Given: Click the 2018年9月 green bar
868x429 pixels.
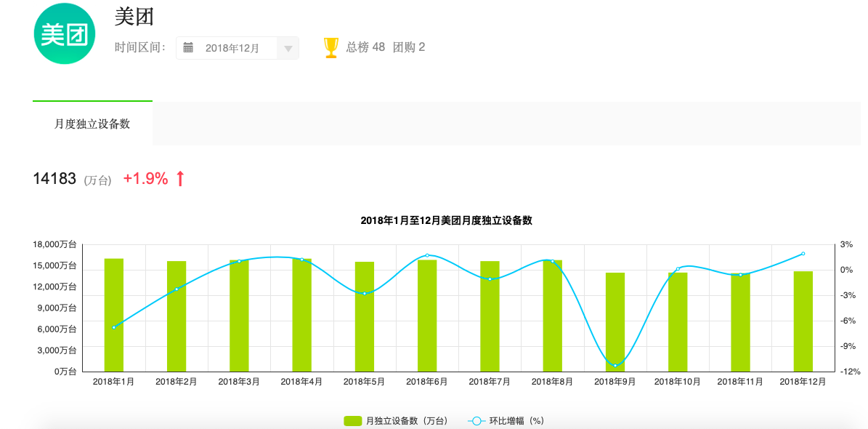Looking at the screenshot, I should pos(615,322).
